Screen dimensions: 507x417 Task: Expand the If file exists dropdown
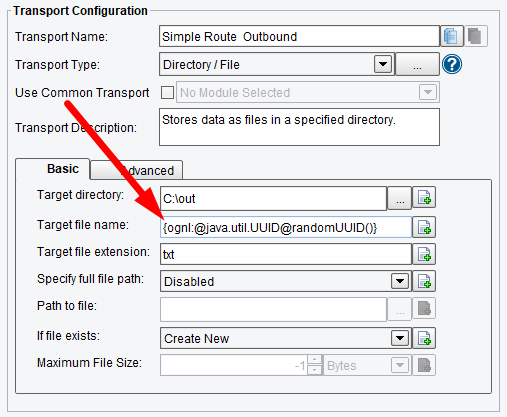[x=400, y=338]
